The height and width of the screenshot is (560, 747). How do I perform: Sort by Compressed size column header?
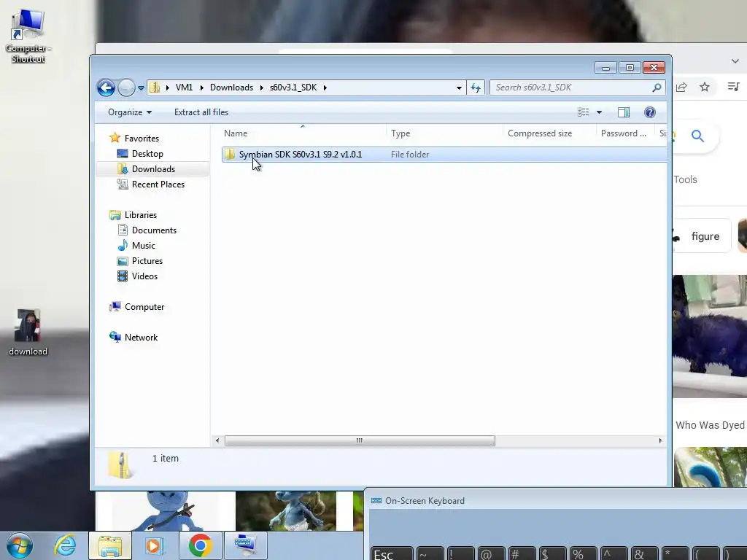coord(549,133)
